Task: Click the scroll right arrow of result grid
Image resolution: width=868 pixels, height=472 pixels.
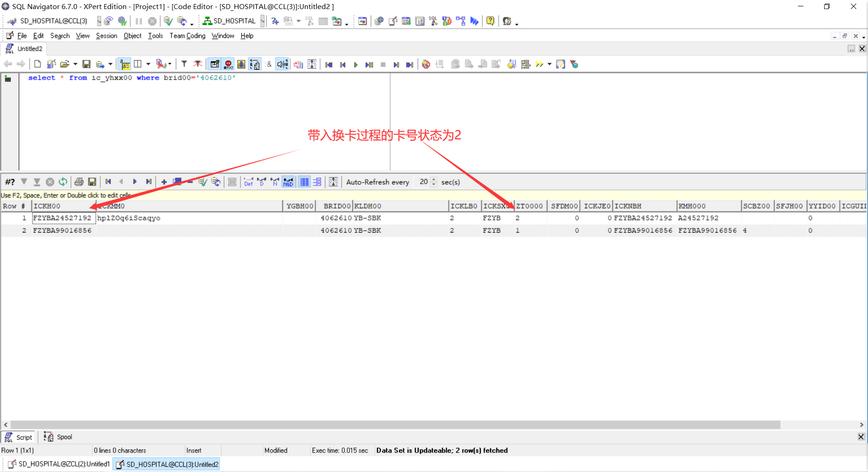Action: 862,425
